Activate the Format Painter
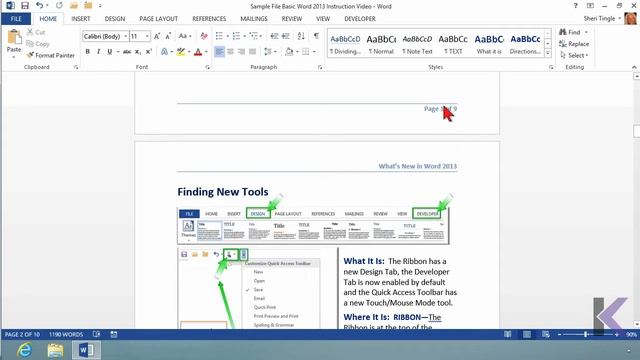This screenshot has width=640, height=360. pos(51,55)
